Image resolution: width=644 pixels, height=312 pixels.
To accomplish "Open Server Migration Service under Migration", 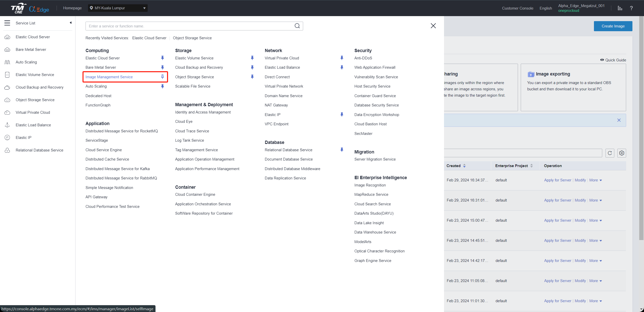I will pyautogui.click(x=375, y=159).
